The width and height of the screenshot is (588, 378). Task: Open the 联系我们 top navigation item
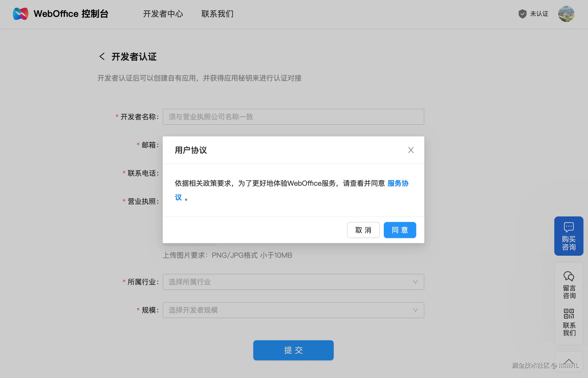[217, 14]
